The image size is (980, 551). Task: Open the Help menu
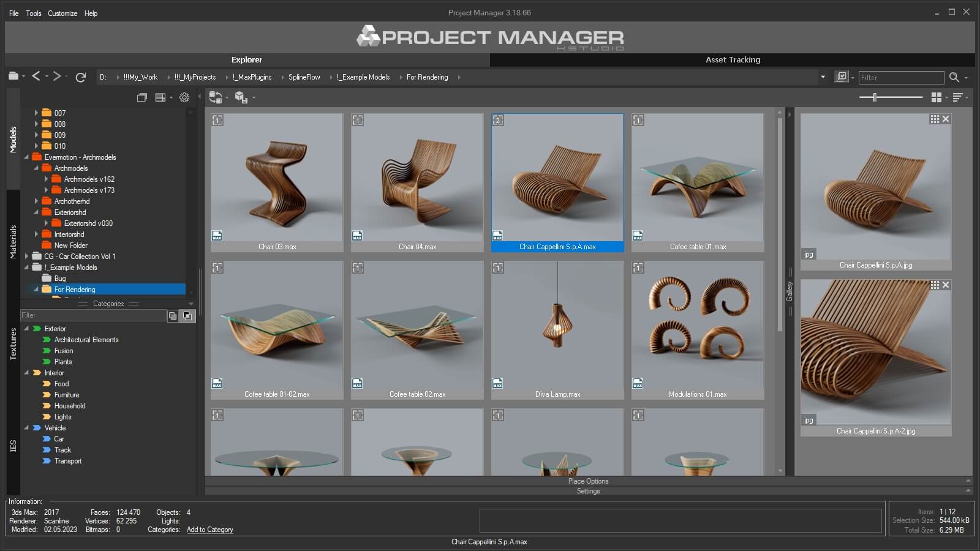[x=91, y=13]
